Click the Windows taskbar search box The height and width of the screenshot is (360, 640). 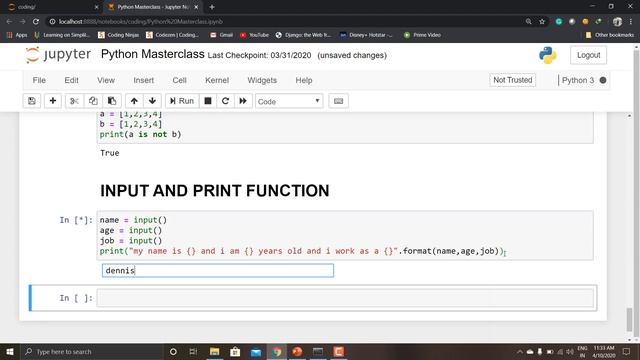click(x=91, y=351)
